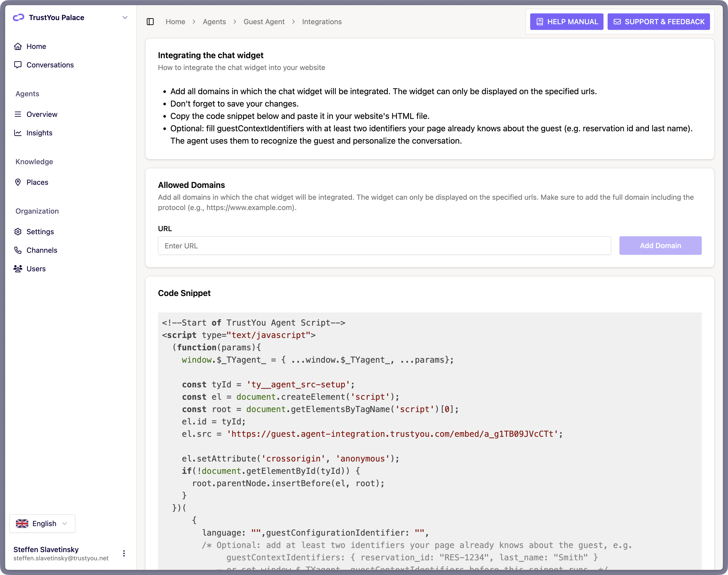Click the Channels phone icon

(18, 250)
